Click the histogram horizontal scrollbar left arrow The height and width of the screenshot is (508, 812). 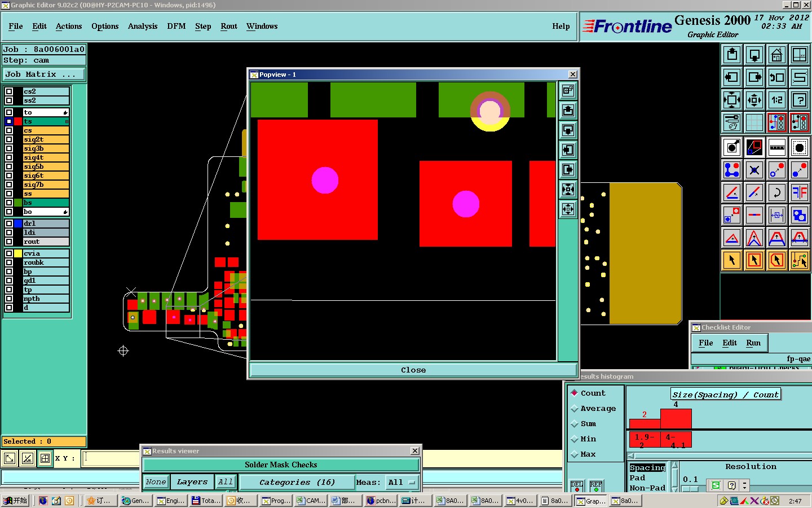(x=631, y=456)
